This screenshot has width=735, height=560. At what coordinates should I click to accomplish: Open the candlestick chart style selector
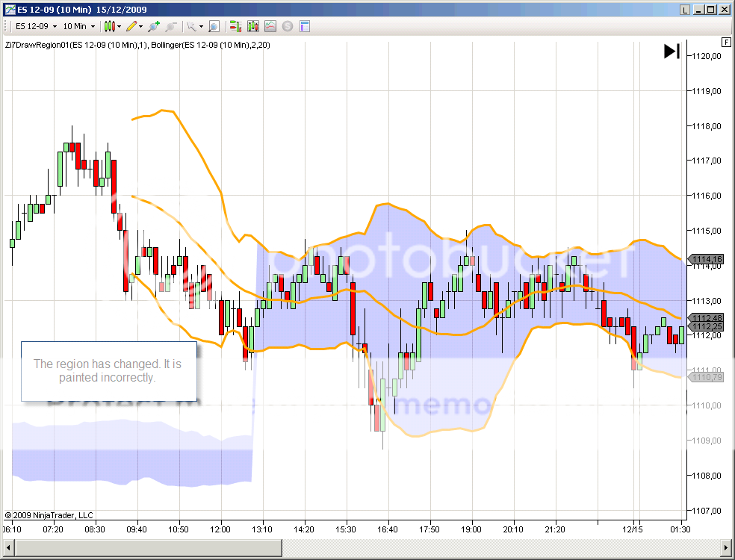click(x=112, y=26)
